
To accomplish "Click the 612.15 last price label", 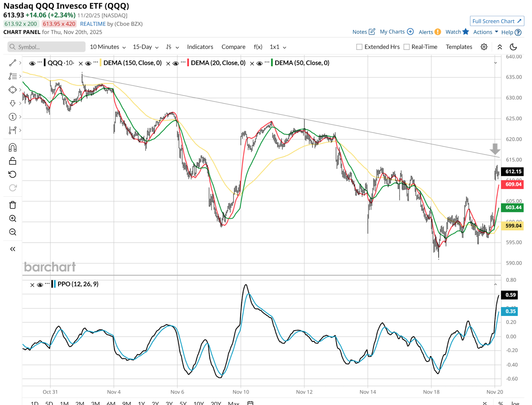I will 512,172.
